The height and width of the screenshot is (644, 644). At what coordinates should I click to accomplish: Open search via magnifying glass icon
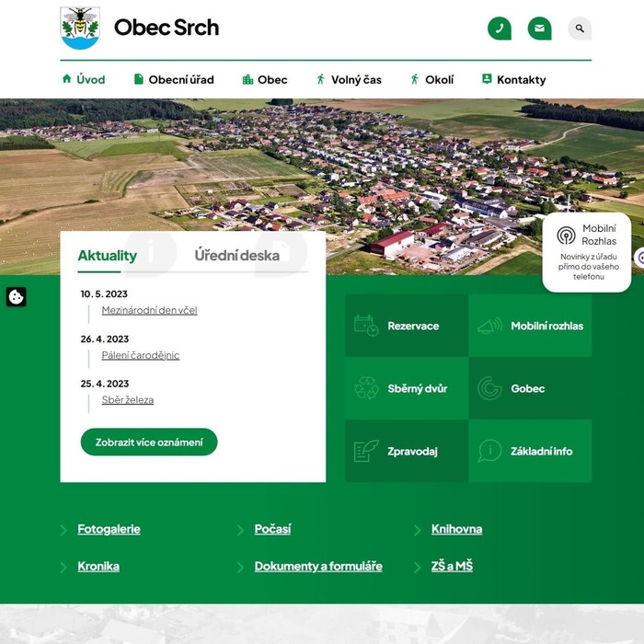[580, 29]
